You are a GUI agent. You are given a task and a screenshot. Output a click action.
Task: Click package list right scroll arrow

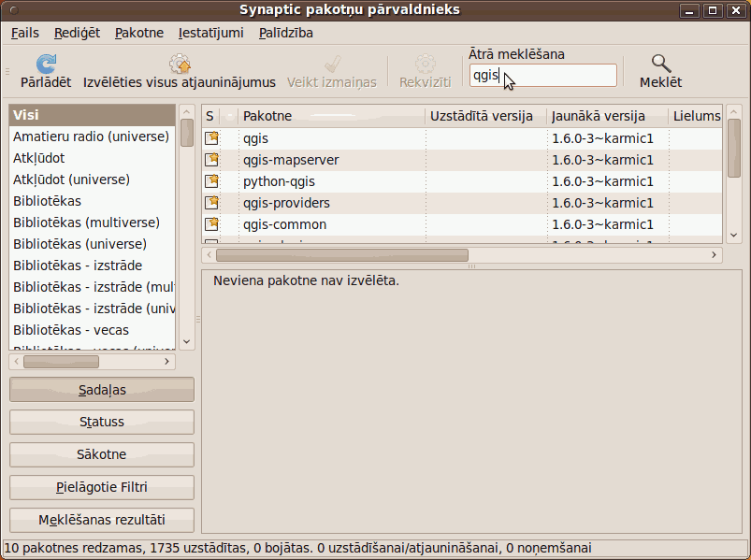point(714,254)
